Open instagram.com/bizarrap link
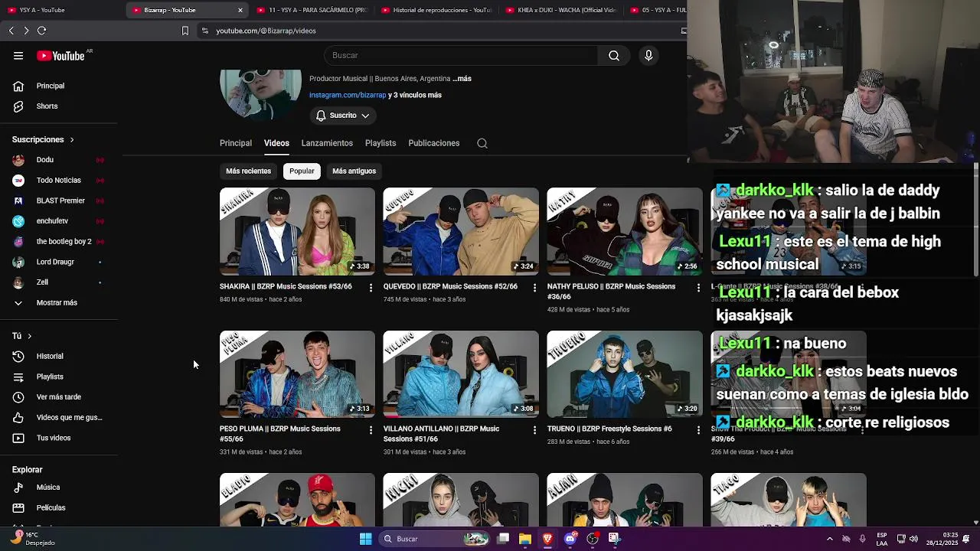Image resolution: width=980 pixels, height=551 pixels. point(348,95)
